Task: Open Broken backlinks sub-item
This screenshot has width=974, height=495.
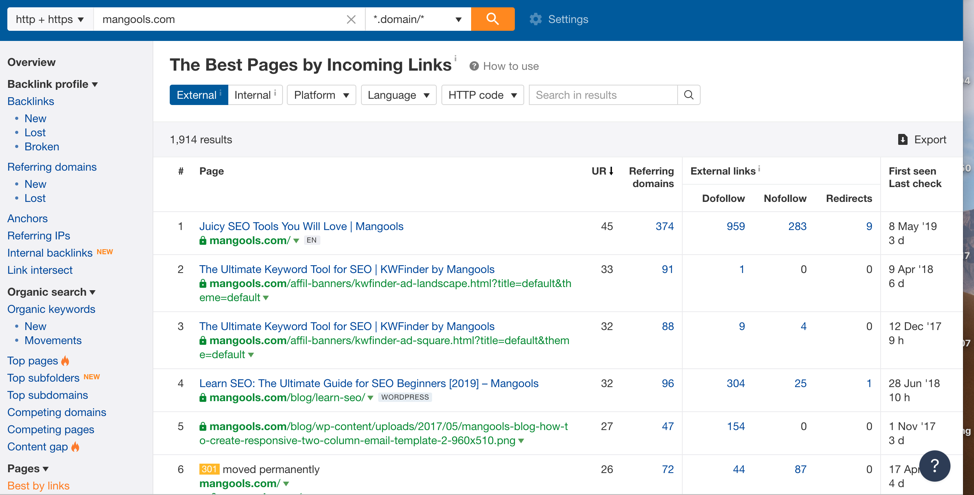Action: point(42,147)
